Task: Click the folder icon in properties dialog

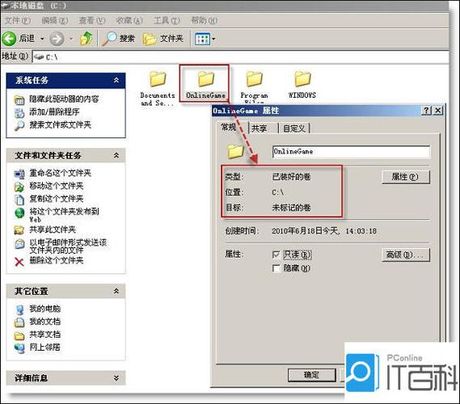Action: point(236,152)
